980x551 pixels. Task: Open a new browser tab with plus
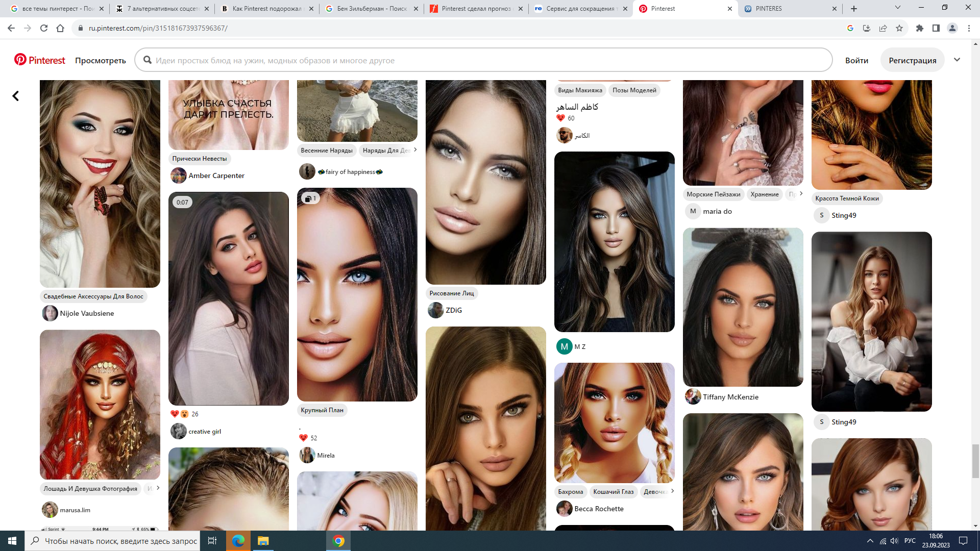854,9
